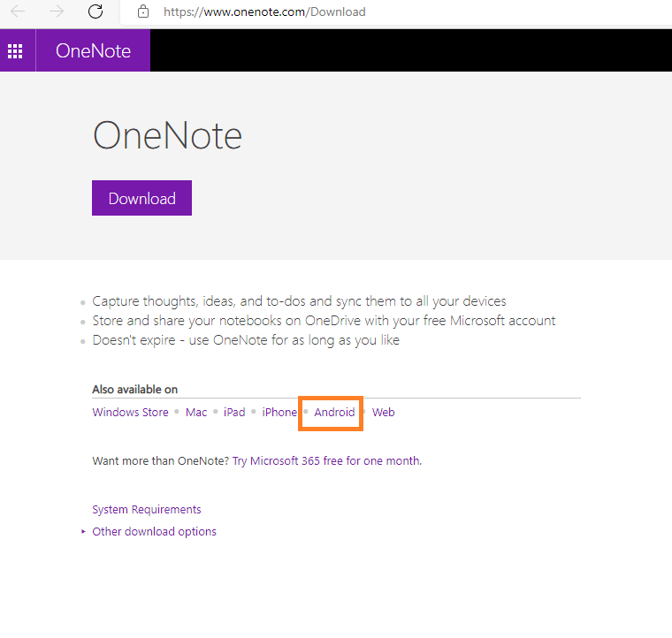Click the browser forward arrow
The height and width of the screenshot is (638, 672).
point(56,11)
